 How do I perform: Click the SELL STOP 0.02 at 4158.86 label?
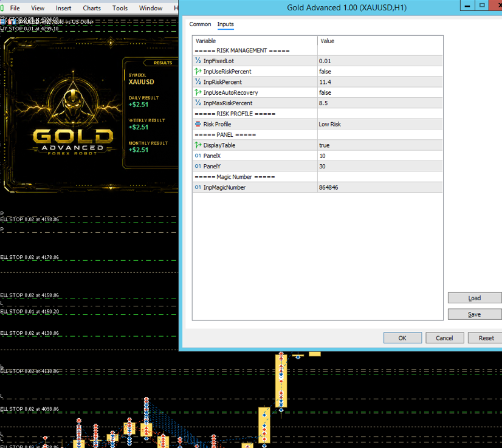(x=29, y=295)
